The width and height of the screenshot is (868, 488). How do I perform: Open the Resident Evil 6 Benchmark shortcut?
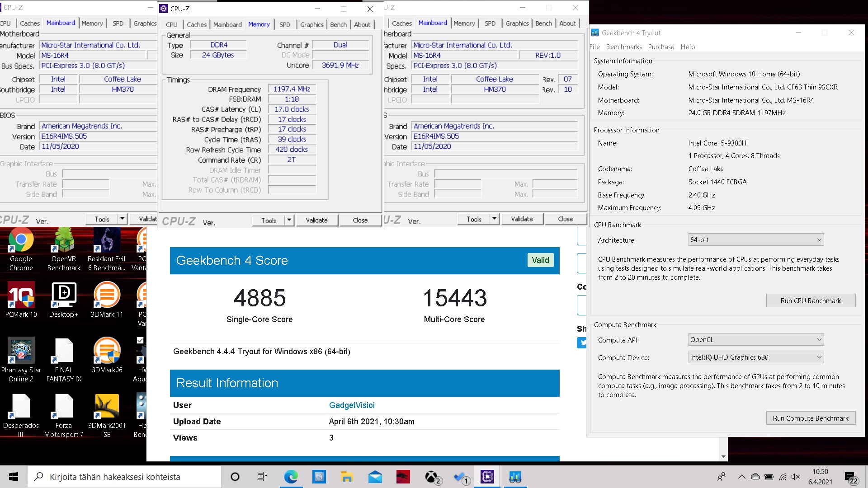107,249
